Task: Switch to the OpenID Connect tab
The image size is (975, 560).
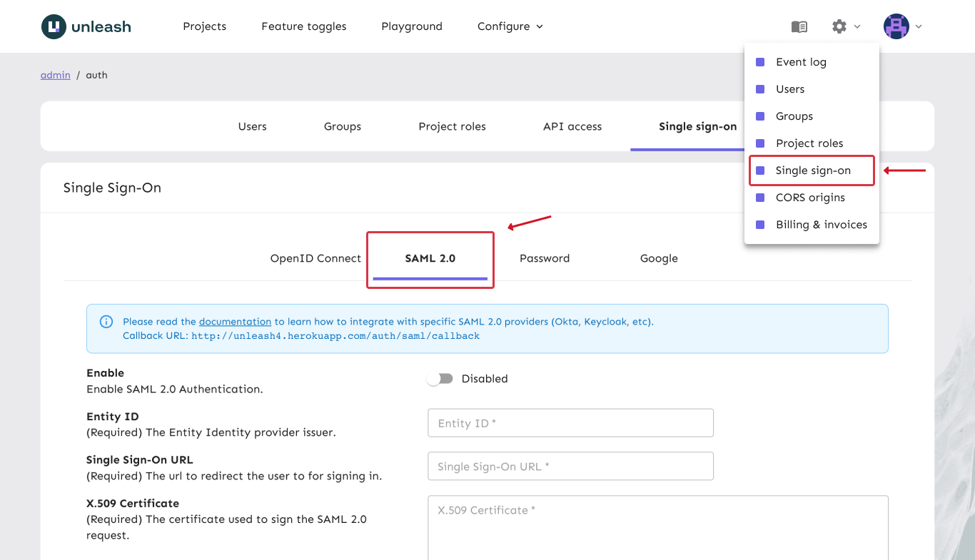Action: [315, 258]
